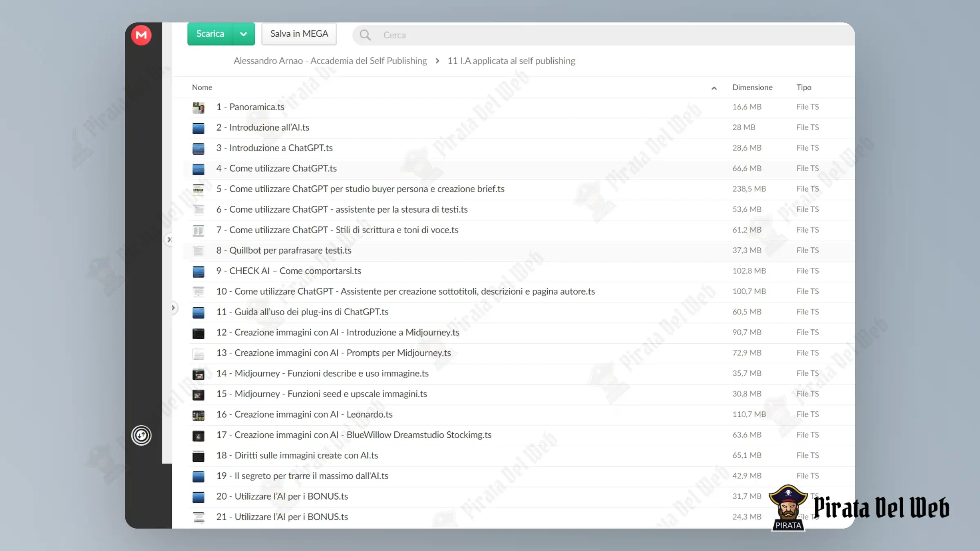Select 15 - Funzioni seed e upscale immagini.ts
Screen dimensions: 980x551
click(321, 394)
